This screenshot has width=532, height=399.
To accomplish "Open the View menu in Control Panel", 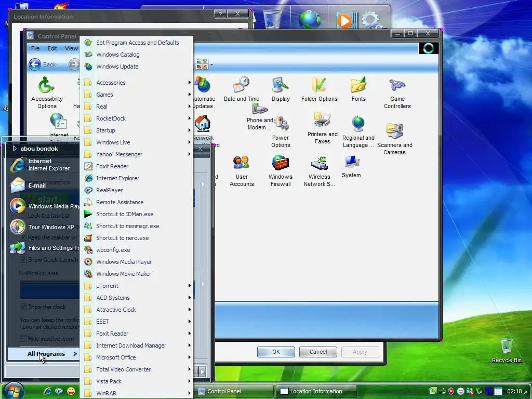I will [x=71, y=48].
